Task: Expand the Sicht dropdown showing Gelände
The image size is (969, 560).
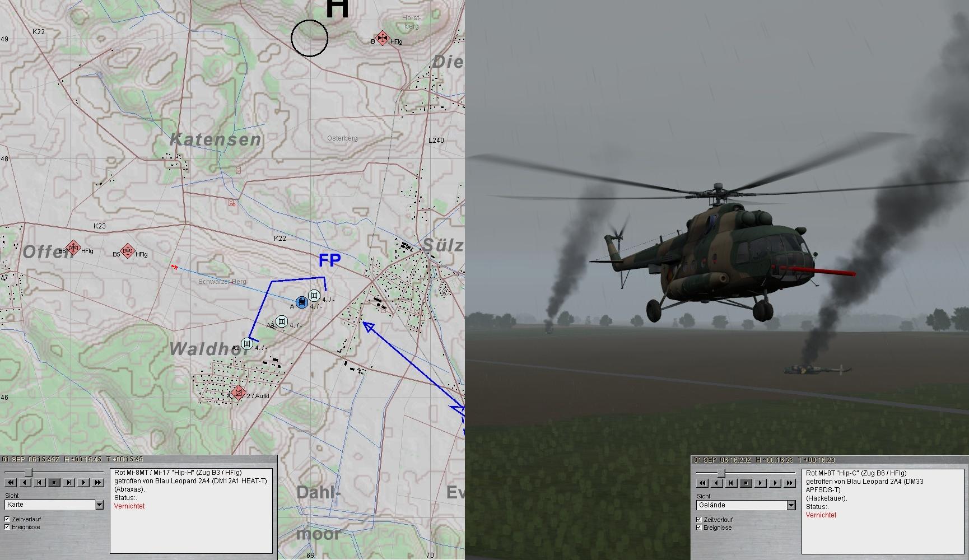Action: [791, 506]
